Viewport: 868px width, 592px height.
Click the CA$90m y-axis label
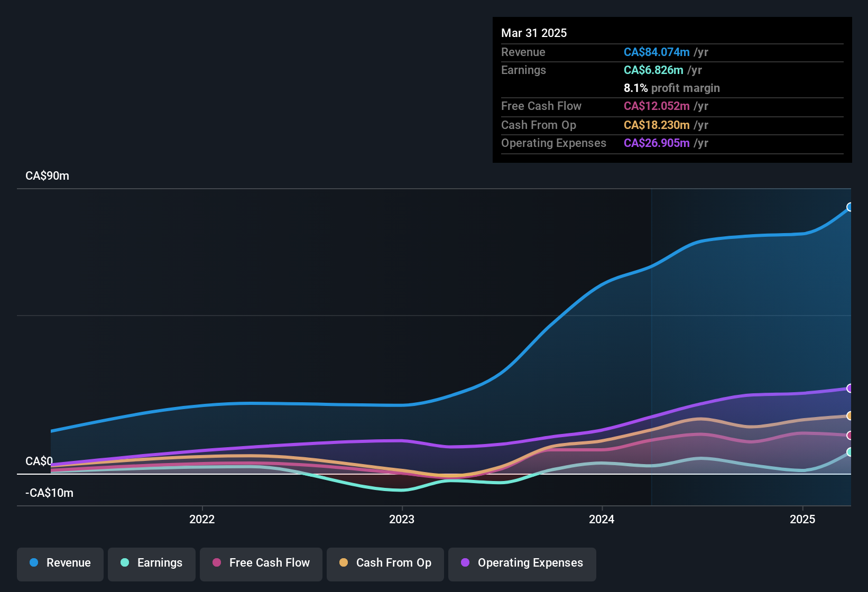pos(47,176)
